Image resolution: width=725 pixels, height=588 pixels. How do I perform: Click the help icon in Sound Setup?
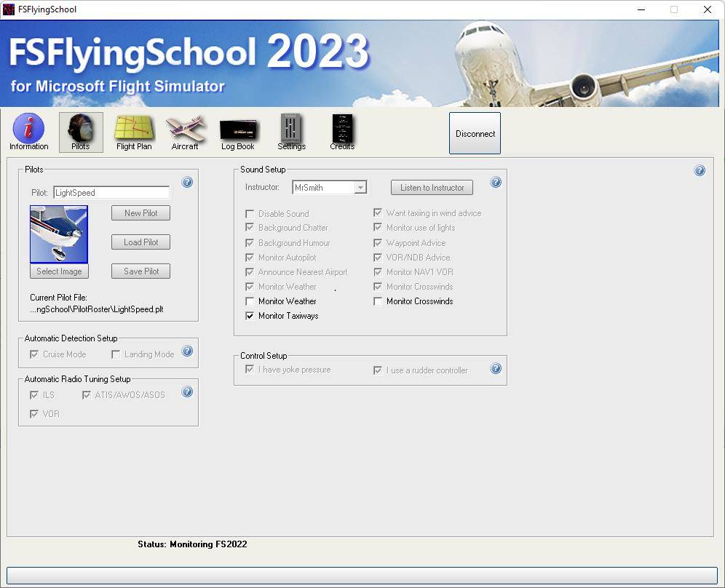pyautogui.click(x=496, y=183)
